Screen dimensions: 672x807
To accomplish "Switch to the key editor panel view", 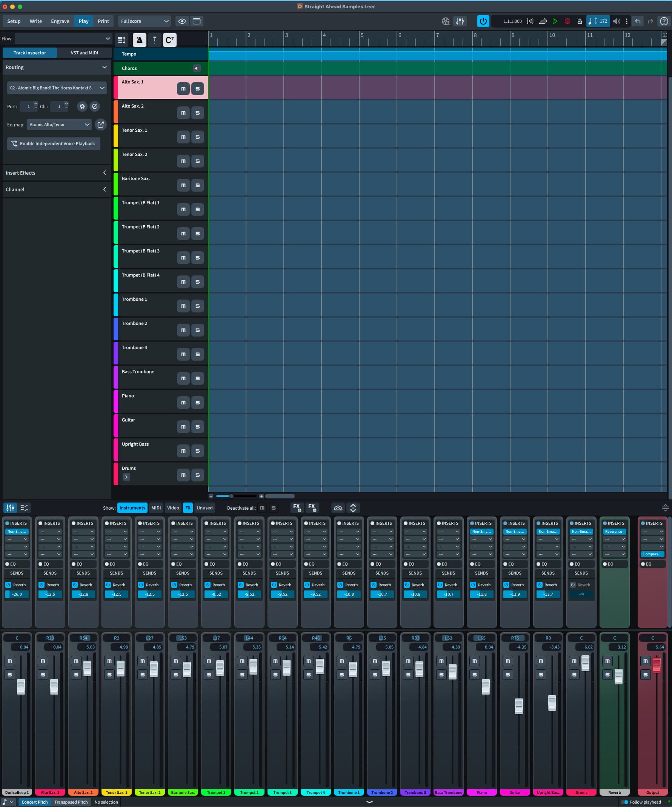I will pyautogui.click(x=24, y=508).
